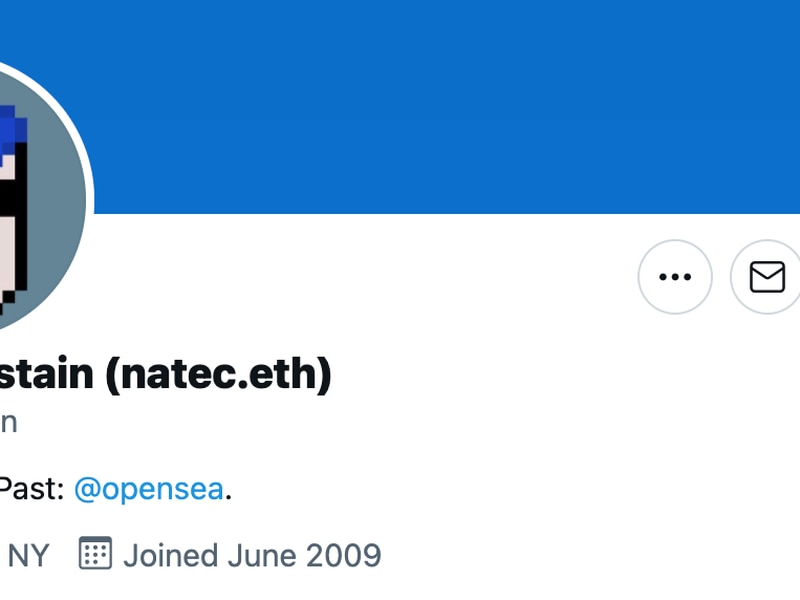Click the envelope message icon

767,277
